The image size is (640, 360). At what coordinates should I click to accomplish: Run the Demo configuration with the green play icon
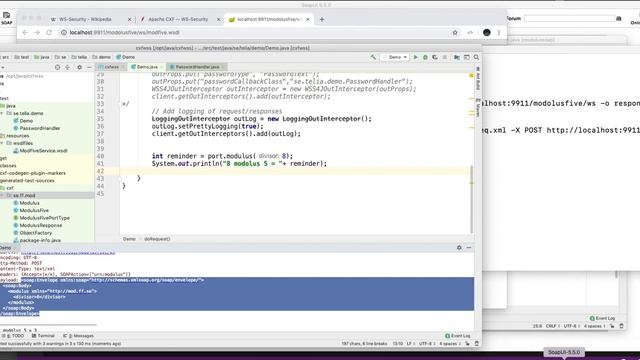pyautogui.click(x=416, y=57)
